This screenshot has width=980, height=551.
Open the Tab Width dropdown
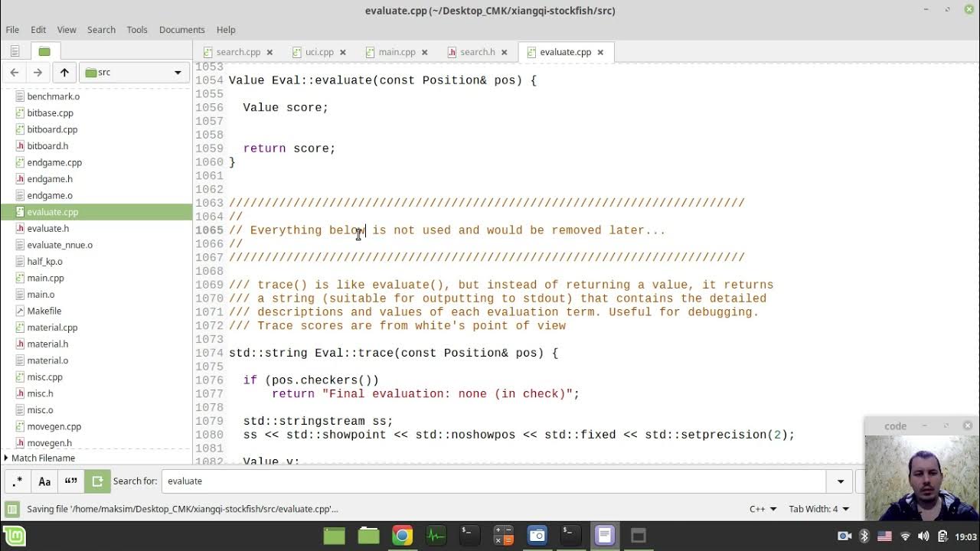(818, 509)
